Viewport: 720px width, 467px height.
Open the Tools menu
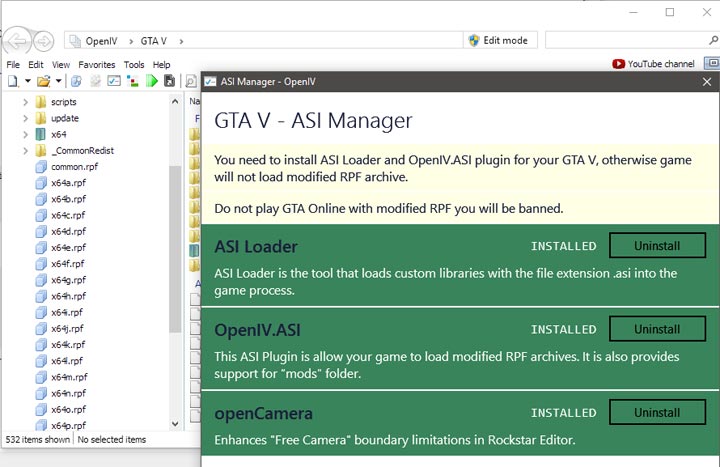point(134,64)
